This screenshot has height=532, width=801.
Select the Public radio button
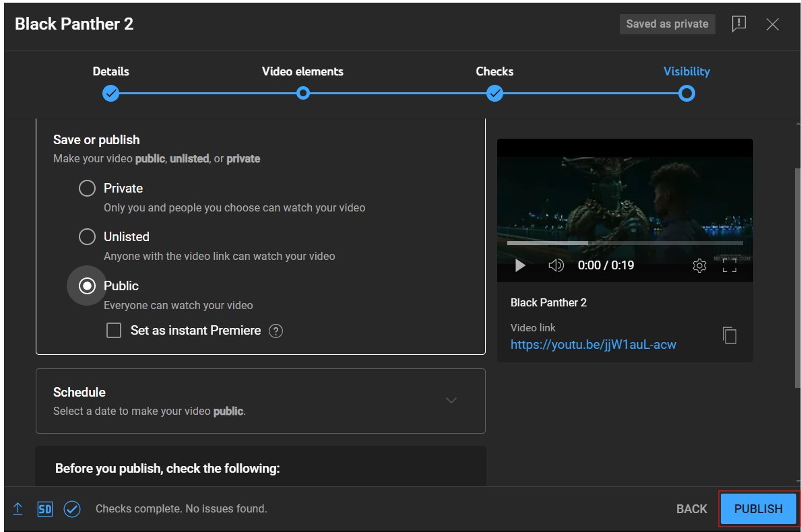tap(87, 286)
